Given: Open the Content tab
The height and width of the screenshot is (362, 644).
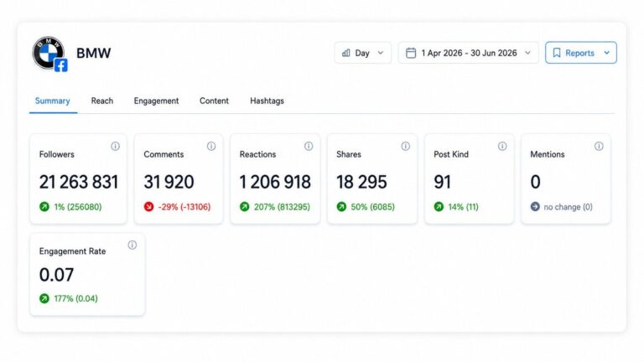Looking at the screenshot, I should point(214,101).
